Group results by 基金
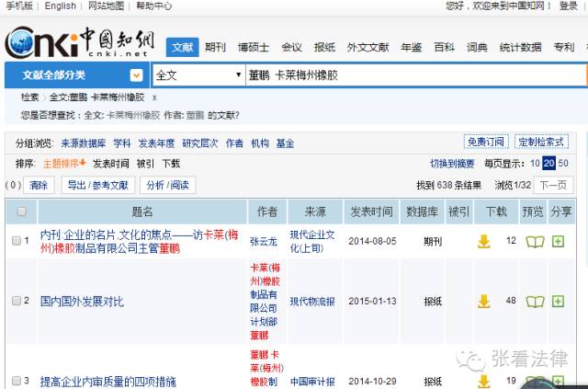The height and width of the screenshot is (389, 588). 285,143
